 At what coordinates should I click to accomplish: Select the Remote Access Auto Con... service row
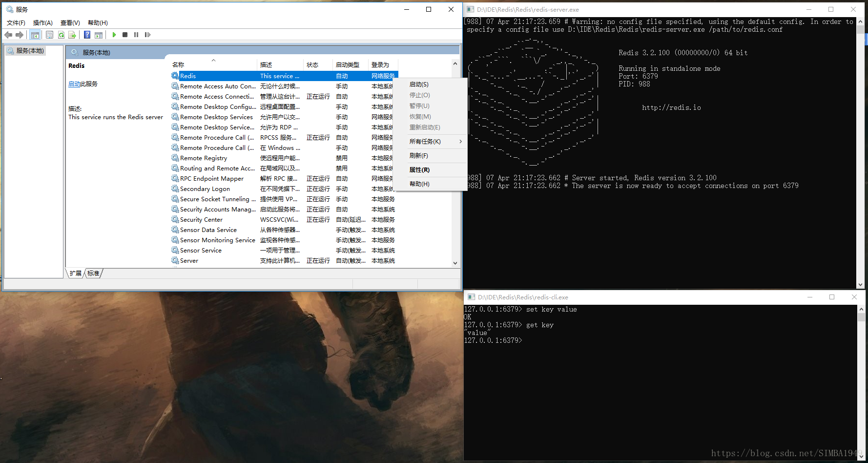coord(284,86)
